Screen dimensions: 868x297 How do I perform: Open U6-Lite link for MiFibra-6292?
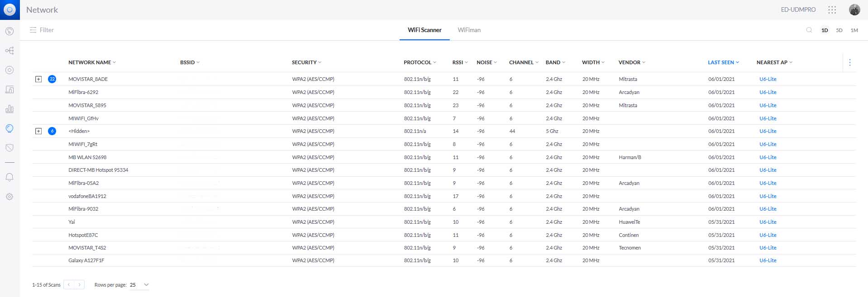click(x=768, y=92)
